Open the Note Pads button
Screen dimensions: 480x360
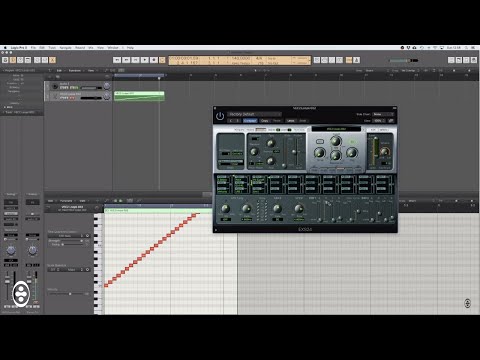459,60
